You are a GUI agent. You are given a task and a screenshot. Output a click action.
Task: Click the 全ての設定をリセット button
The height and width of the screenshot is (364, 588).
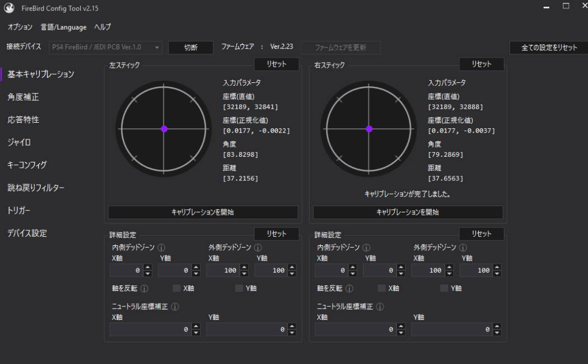click(549, 48)
